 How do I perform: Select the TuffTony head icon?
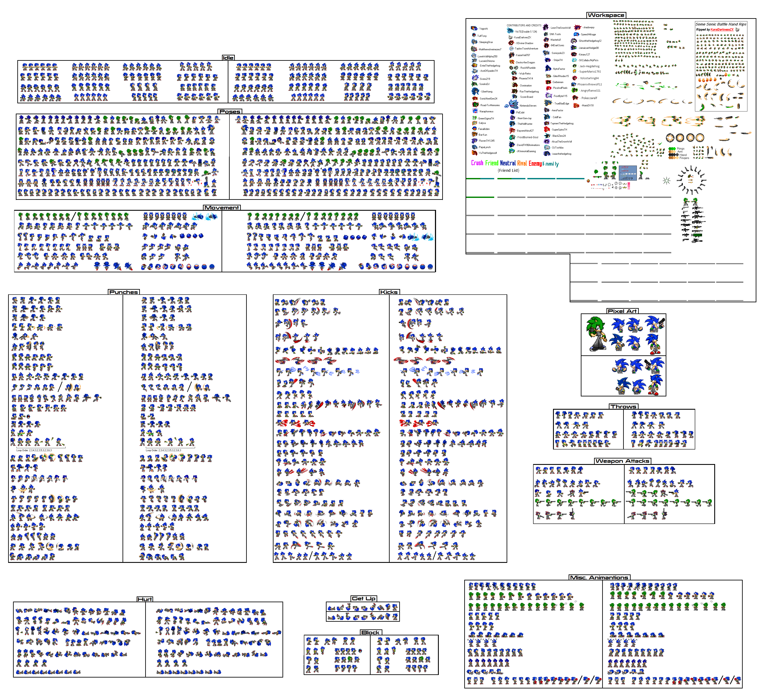point(474,36)
